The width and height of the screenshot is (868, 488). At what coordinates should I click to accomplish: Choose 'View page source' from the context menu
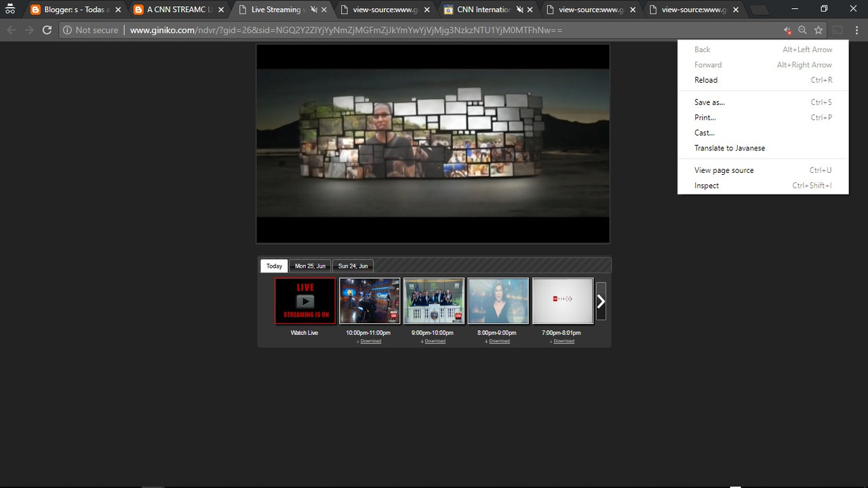(724, 170)
